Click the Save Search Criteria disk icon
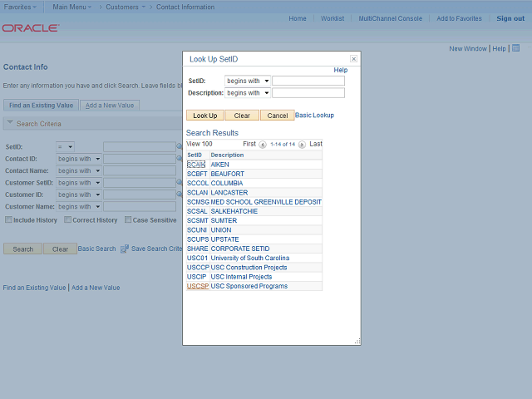The width and height of the screenshot is (532, 399). tap(125, 249)
